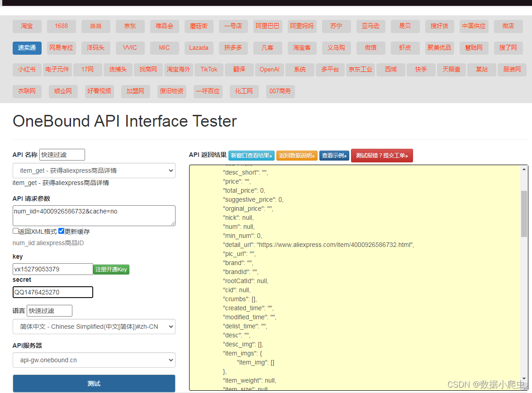
Task: Click the key input field
Action: 52,269
